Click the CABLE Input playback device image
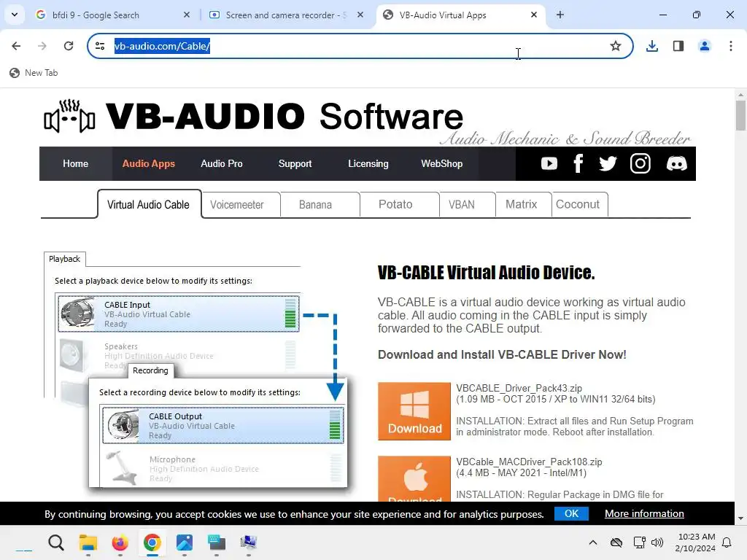Screen dimensions: 747x560 coord(77,314)
